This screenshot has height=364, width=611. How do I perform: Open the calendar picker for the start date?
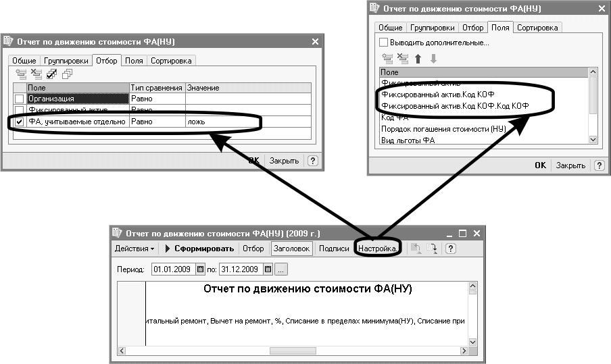[x=200, y=269]
